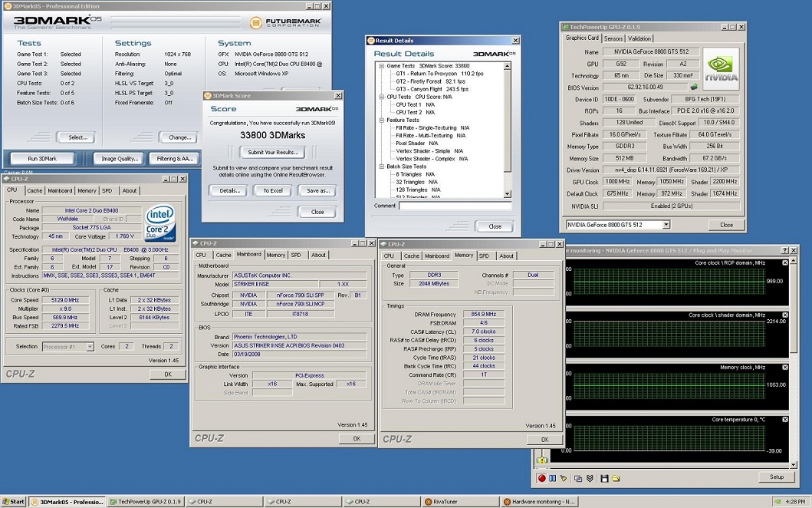Click the red record button in Hardware monitoring

pos(541,478)
